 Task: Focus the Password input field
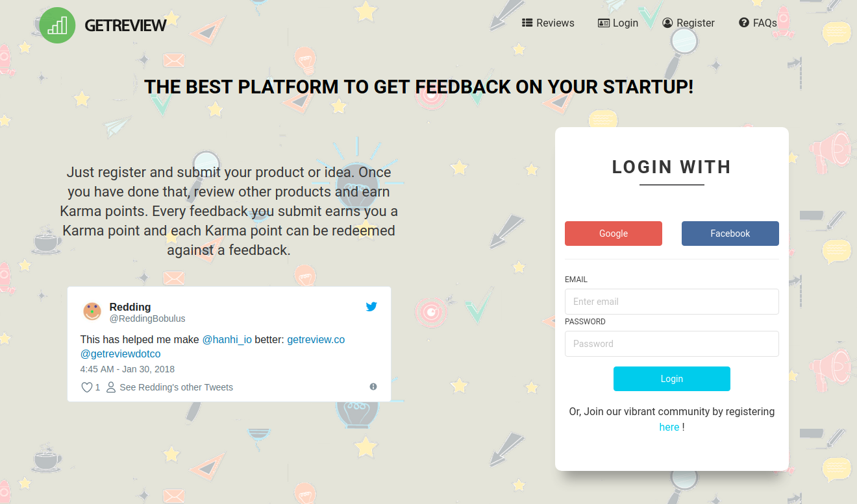pos(672,344)
